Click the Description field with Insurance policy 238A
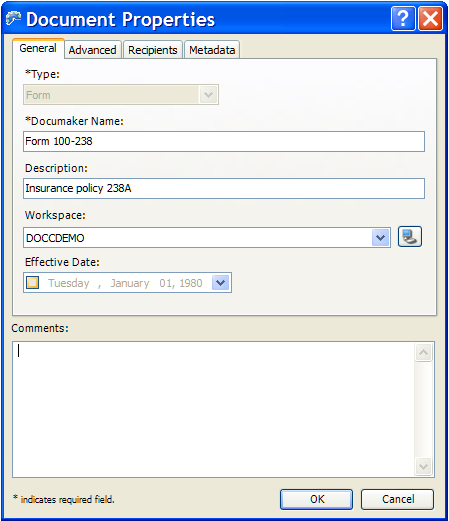This screenshot has height=521, width=449. 224,188
